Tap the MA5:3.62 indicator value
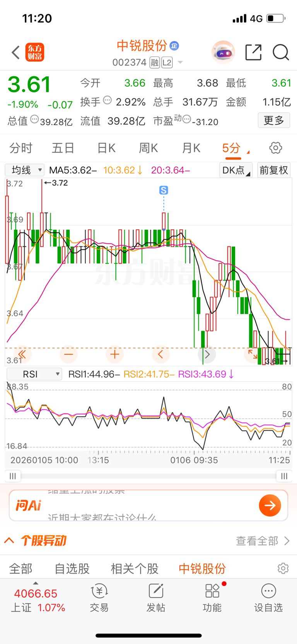The image size is (297, 644). point(73,170)
